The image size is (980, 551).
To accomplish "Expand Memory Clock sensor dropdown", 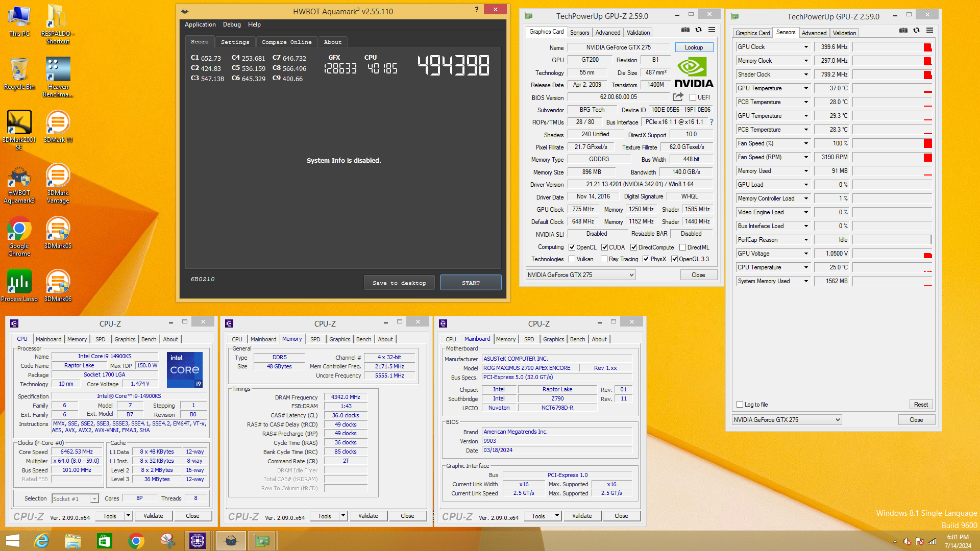I will point(806,61).
